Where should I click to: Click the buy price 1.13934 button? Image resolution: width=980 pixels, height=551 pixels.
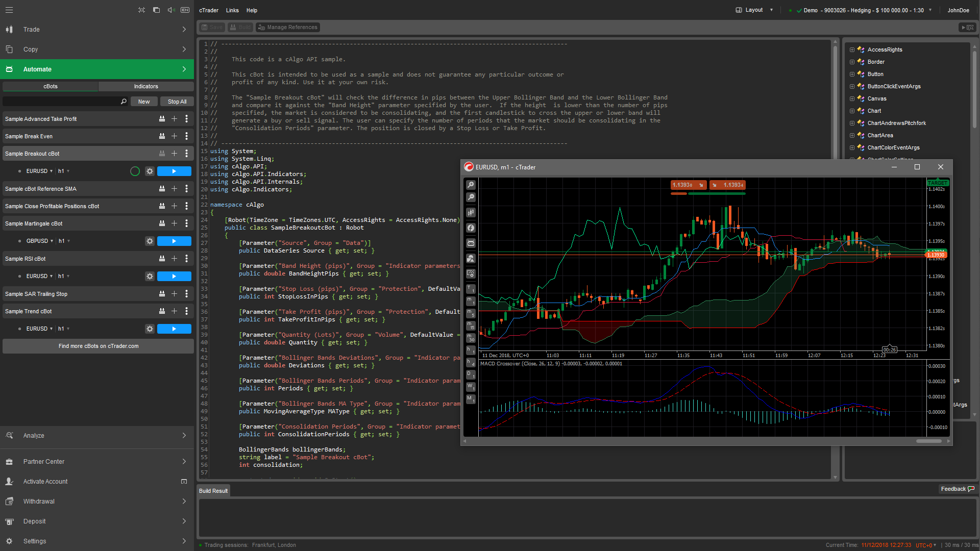point(727,185)
